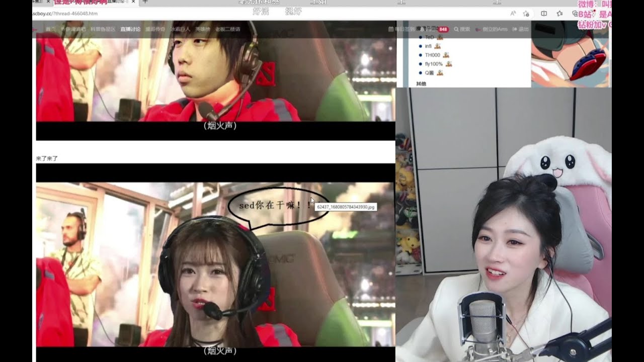Open the 848 notifications badge
644x362 pixels.
pos(444,29)
